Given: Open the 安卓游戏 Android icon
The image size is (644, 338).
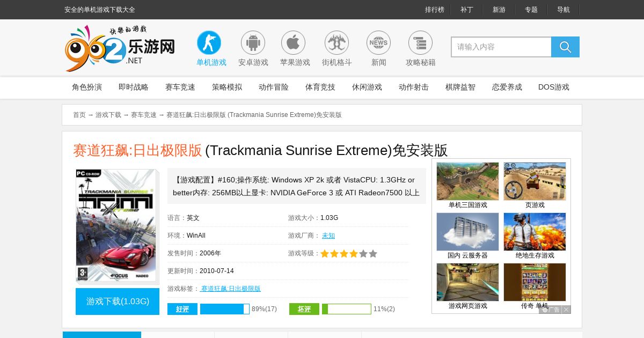Looking at the screenshot, I should pyautogui.click(x=253, y=42).
